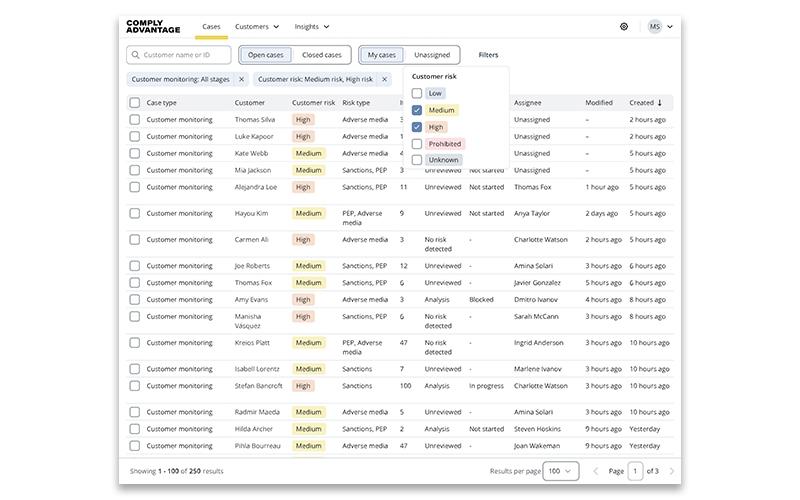Open the MS user avatar
The height and width of the screenshot is (500, 800).
[655, 27]
